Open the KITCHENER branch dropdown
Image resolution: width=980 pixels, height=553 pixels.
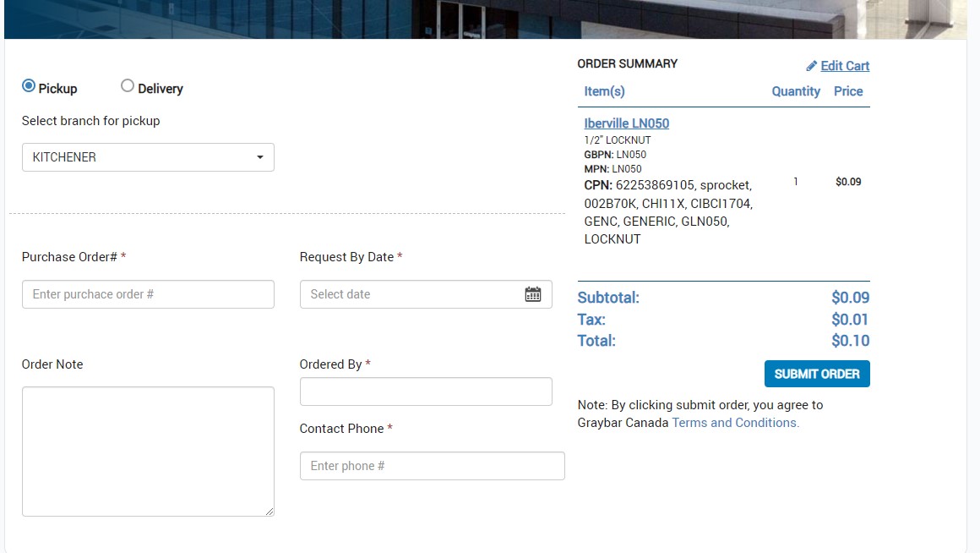point(148,157)
